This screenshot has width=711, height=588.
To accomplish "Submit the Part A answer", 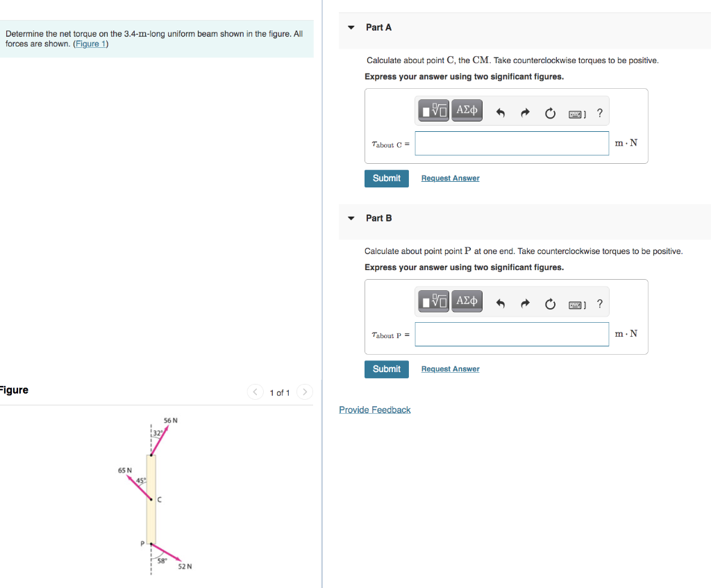I will click(x=386, y=178).
